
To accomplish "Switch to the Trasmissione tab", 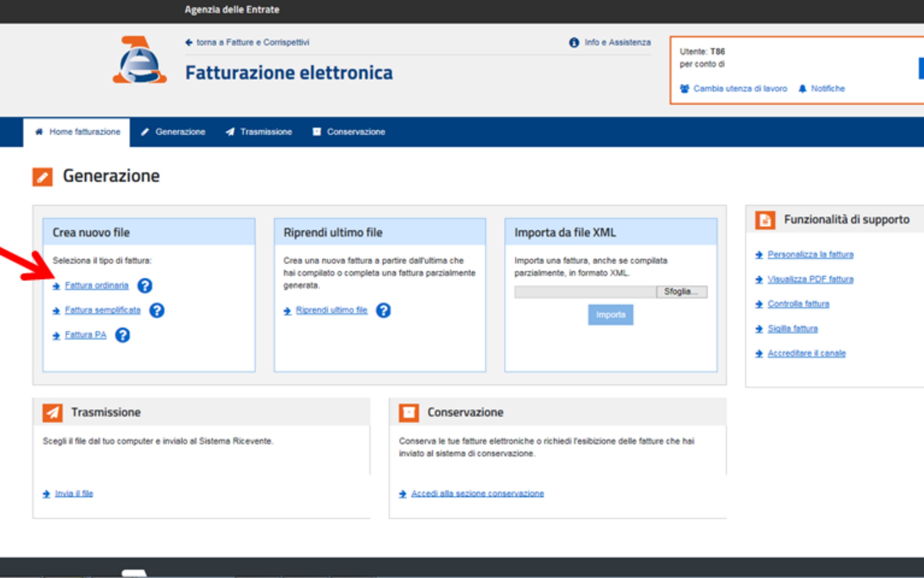I will (x=259, y=132).
